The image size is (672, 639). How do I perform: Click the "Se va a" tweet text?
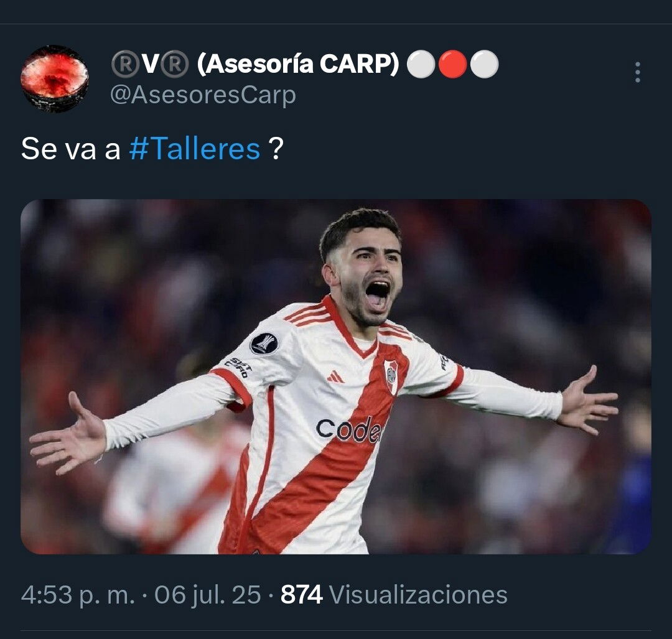(71, 149)
